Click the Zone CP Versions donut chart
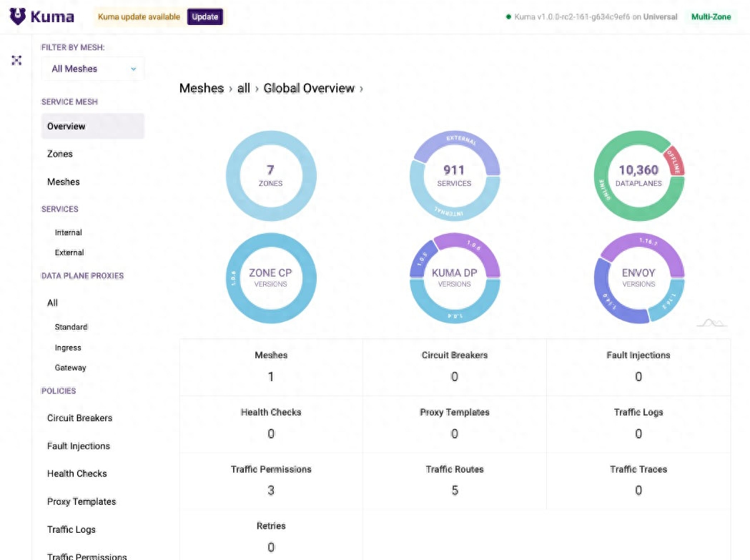The width and height of the screenshot is (750, 560). coord(271,278)
